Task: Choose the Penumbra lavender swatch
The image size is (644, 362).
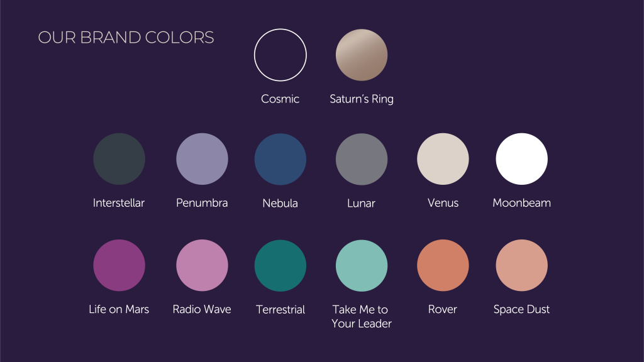Action: point(202,159)
